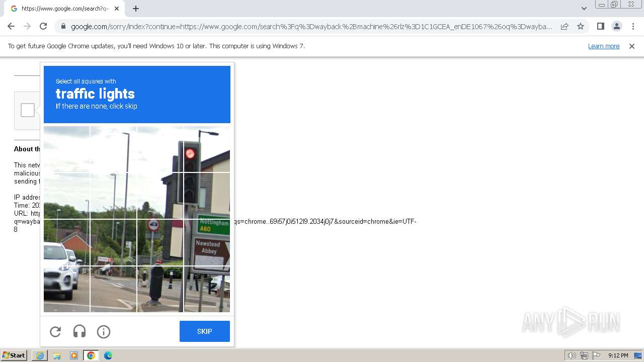View site information via padlock icon
This screenshot has height=362, width=644.
[x=63, y=26]
